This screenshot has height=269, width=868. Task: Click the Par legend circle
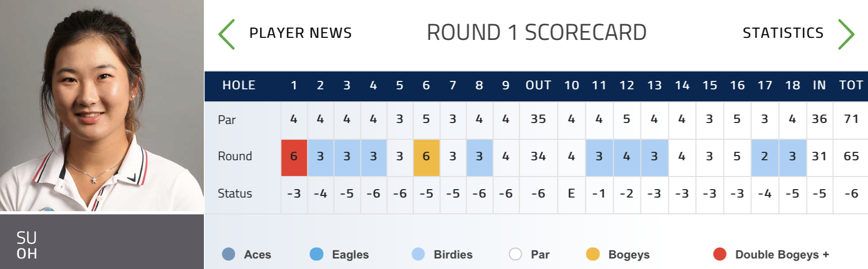515,254
